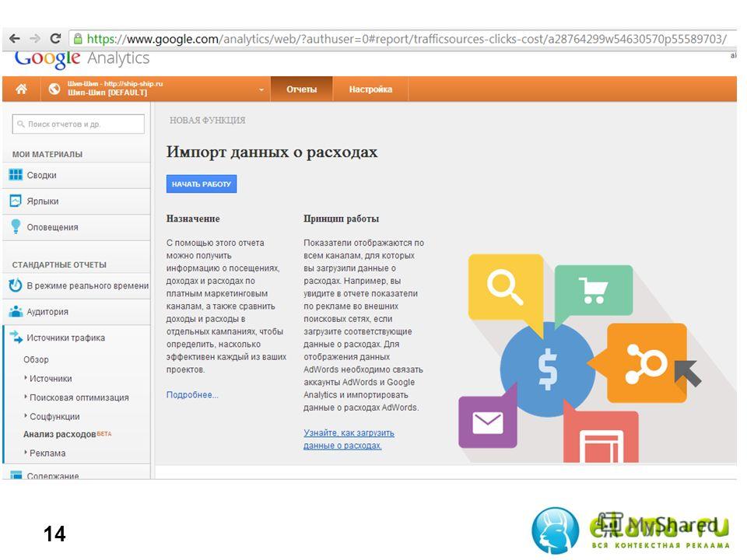
Task: Open Поисковая оптимизация item
Action: 79,397
